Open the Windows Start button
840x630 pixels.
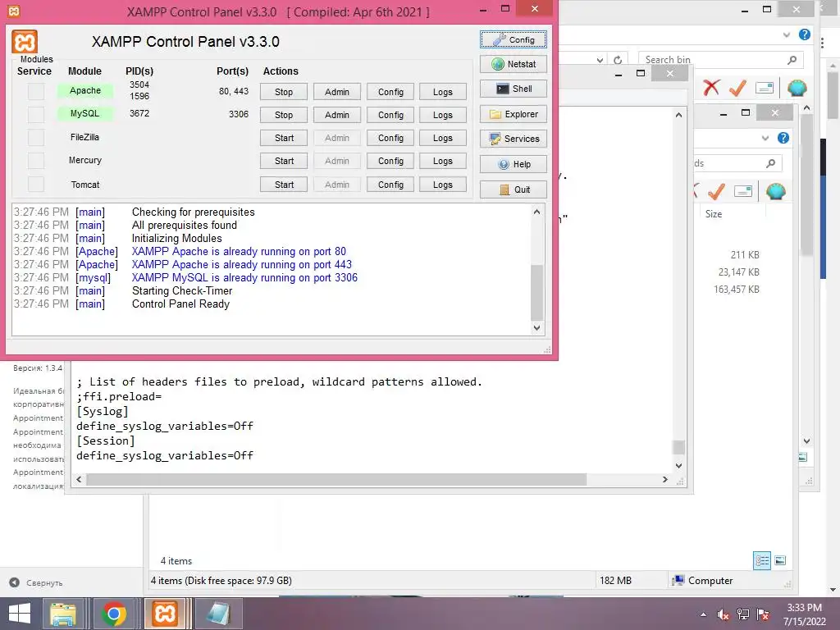(20, 614)
